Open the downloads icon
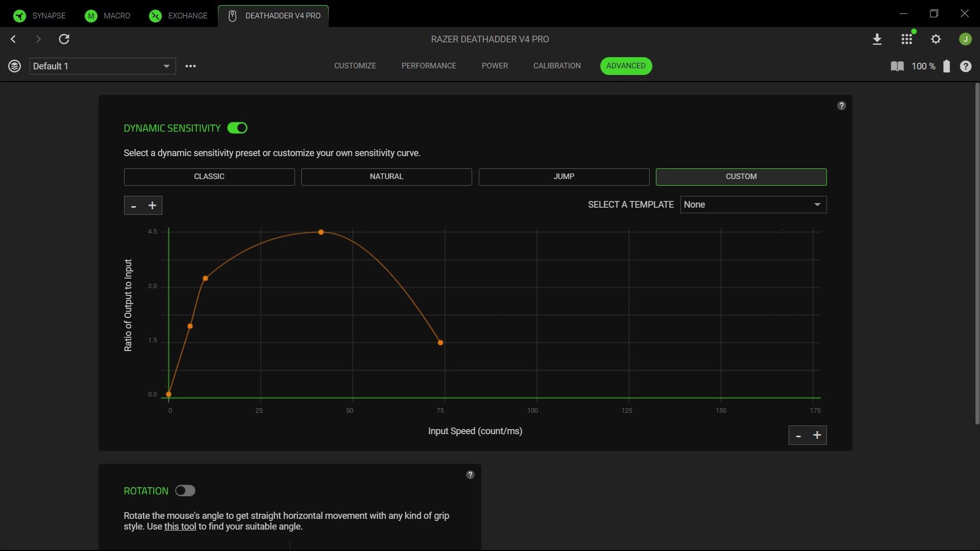 pyautogui.click(x=877, y=39)
